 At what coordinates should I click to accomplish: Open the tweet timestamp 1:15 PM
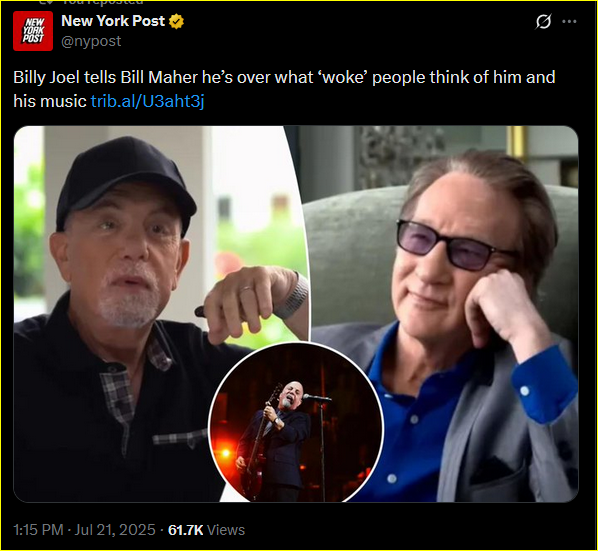click(38, 530)
